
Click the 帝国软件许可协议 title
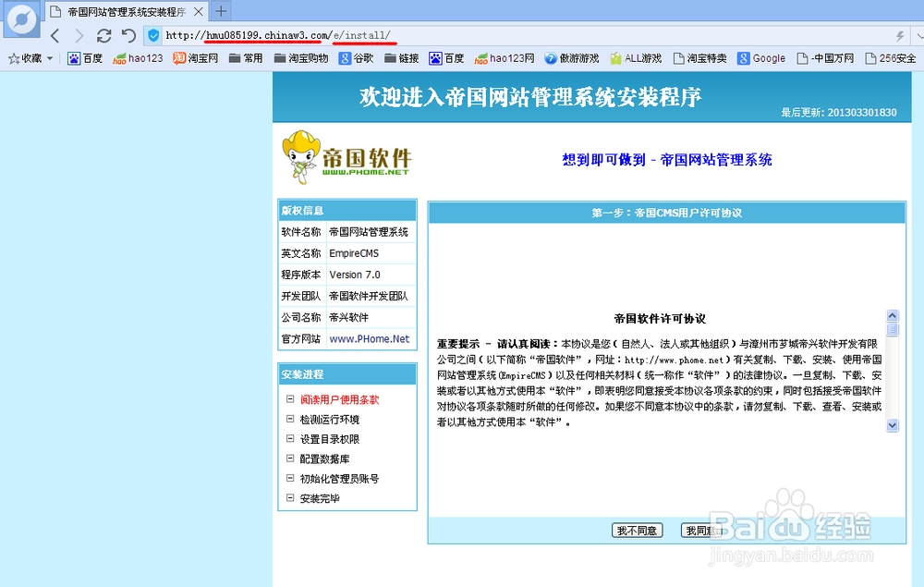tap(660, 319)
